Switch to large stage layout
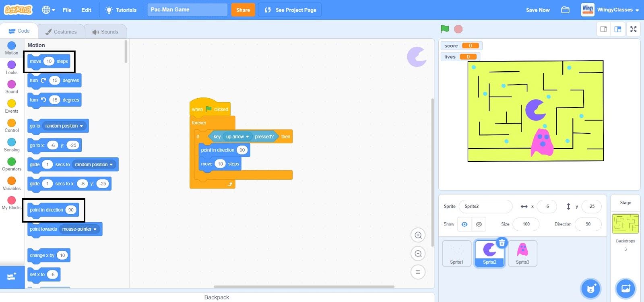This screenshot has height=302, width=644. 618,29
